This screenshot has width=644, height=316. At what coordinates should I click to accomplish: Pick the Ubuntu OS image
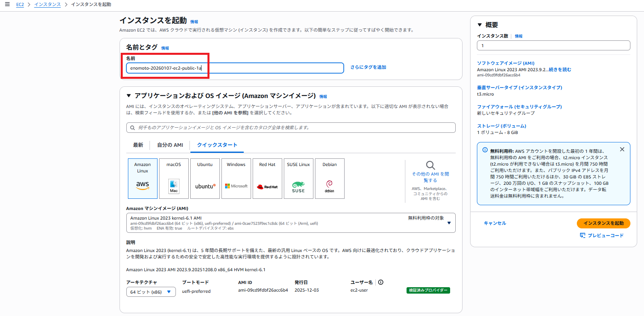205,178
